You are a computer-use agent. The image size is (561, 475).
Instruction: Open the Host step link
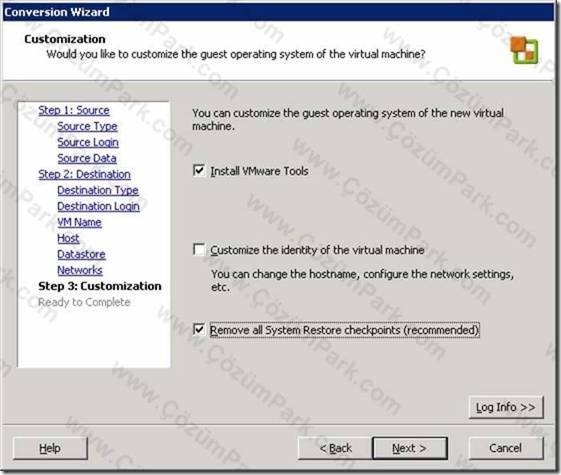click(x=68, y=238)
